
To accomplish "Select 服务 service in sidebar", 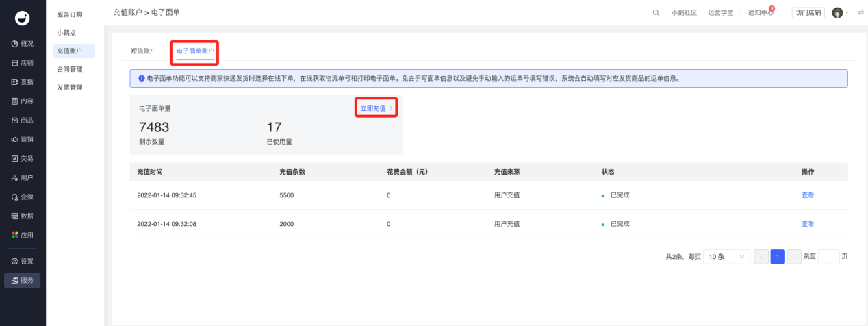I will point(23,280).
